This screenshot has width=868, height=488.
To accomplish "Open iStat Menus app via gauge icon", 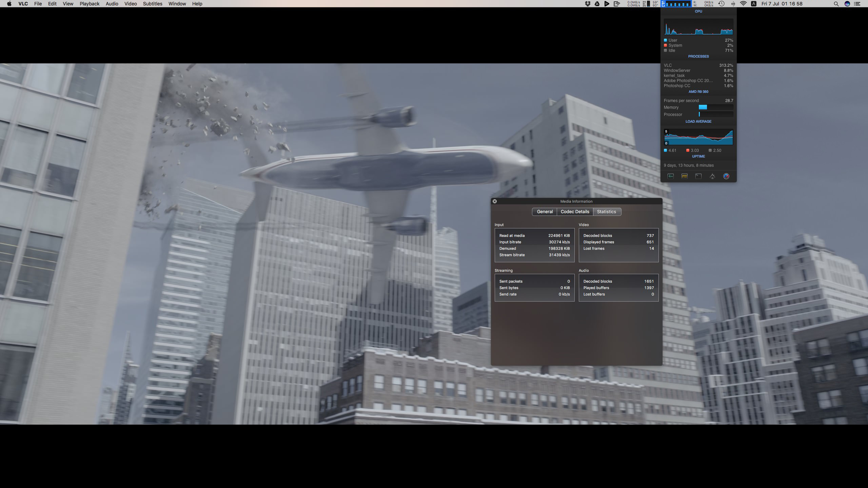I will [726, 176].
